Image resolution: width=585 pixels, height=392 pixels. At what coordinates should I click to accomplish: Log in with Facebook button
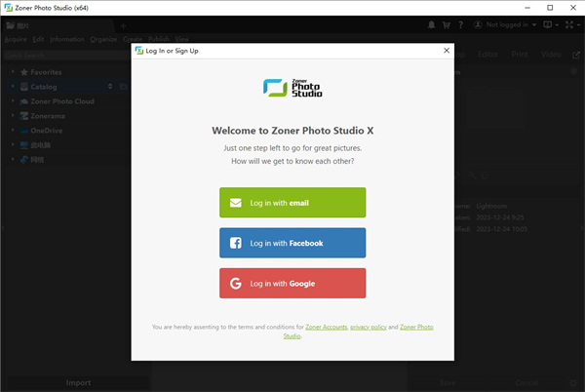[x=292, y=243]
